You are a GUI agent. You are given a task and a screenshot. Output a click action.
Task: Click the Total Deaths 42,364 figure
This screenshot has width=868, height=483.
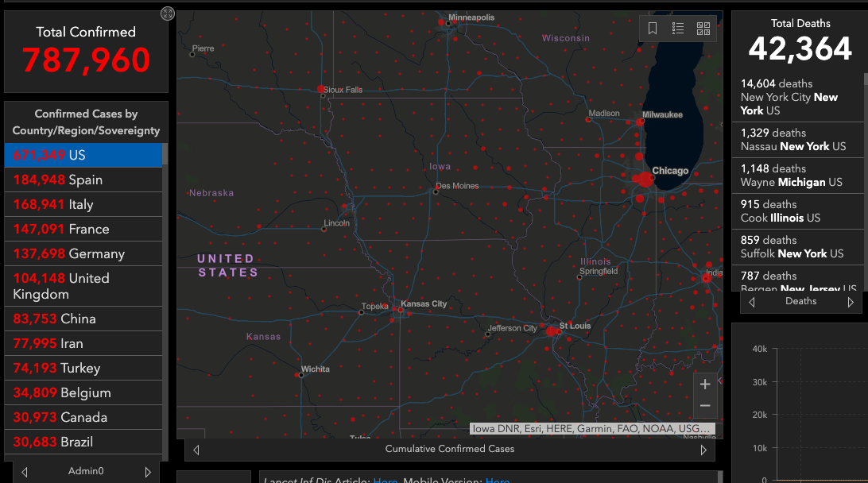[800, 48]
